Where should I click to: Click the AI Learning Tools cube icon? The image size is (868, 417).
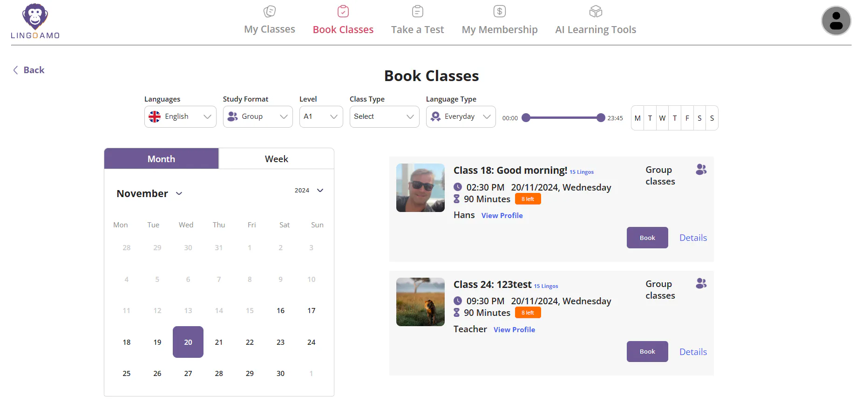(x=596, y=11)
